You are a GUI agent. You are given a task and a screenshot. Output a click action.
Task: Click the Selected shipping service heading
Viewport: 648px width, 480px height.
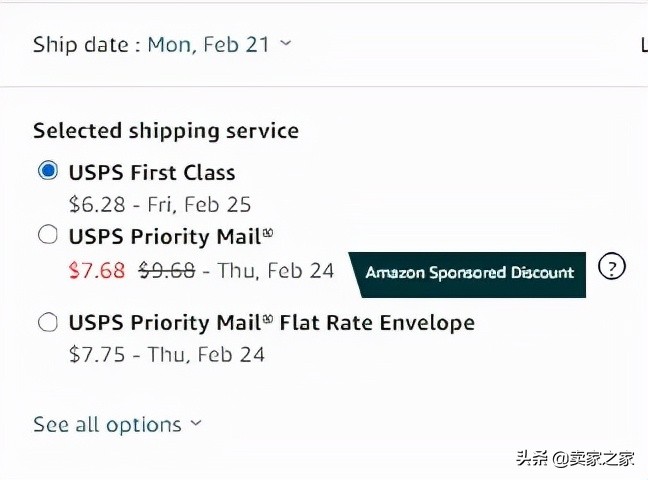tap(165, 131)
